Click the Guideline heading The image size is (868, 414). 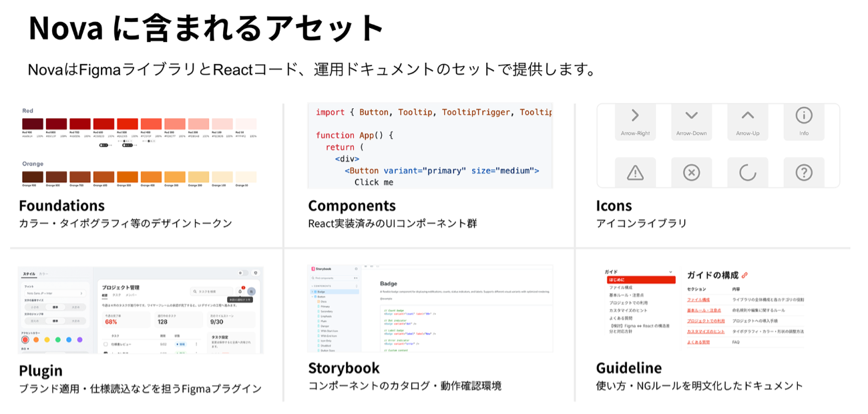(x=629, y=368)
